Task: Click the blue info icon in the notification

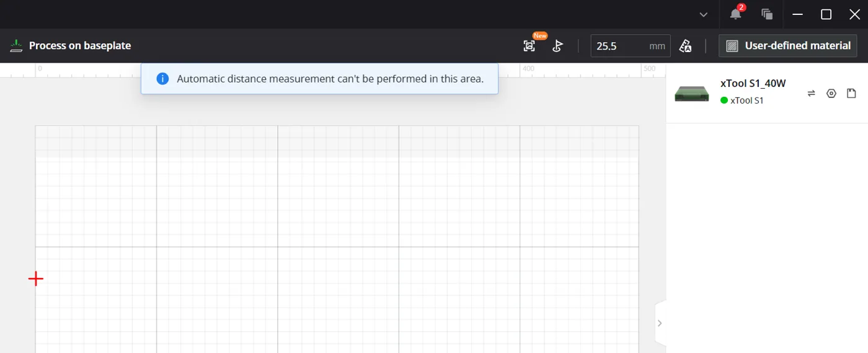Action: click(x=162, y=79)
